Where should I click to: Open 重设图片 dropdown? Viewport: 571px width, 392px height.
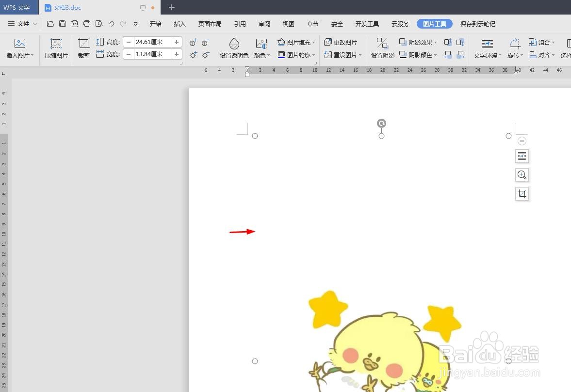[x=343, y=55]
